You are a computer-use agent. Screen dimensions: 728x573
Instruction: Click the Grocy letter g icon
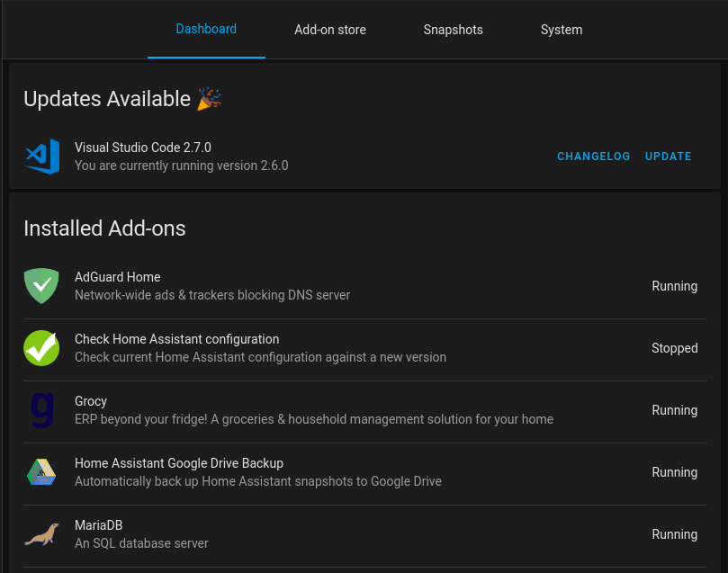coord(41,410)
